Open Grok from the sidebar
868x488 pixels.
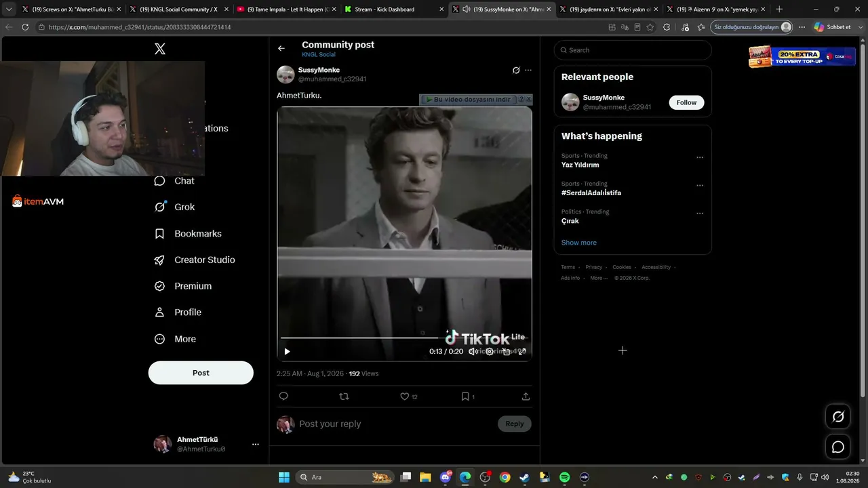coord(175,207)
